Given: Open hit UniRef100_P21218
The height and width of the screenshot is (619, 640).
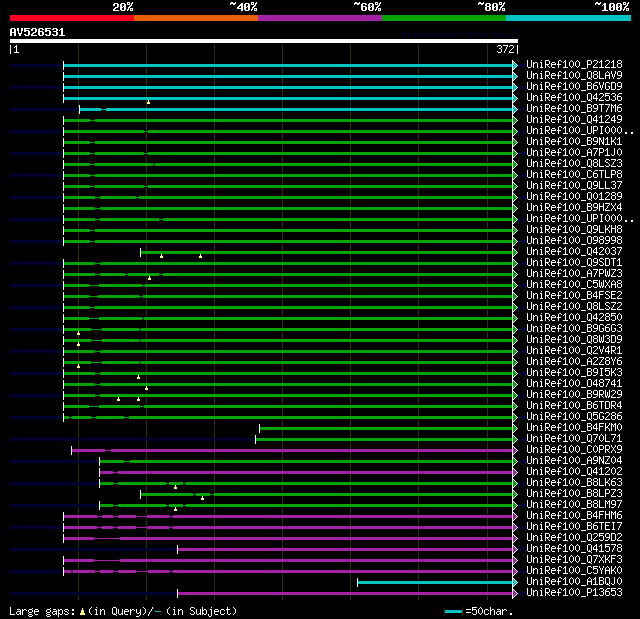Looking at the screenshot, I should (574, 64).
